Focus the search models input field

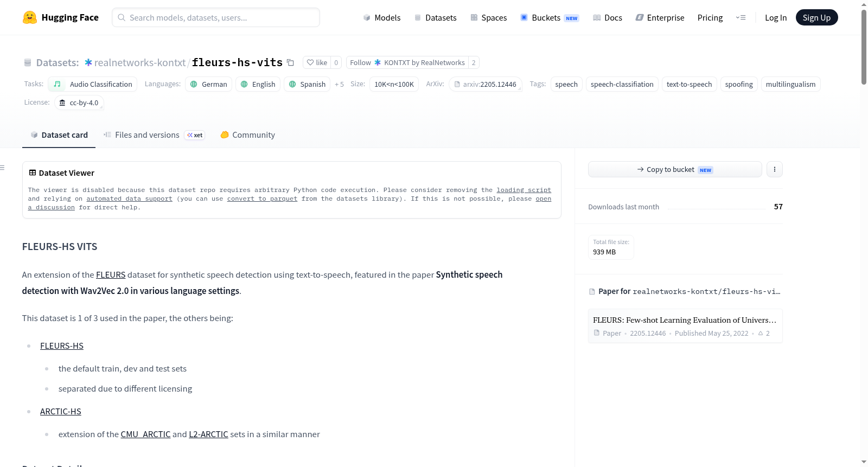tap(216, 17)
